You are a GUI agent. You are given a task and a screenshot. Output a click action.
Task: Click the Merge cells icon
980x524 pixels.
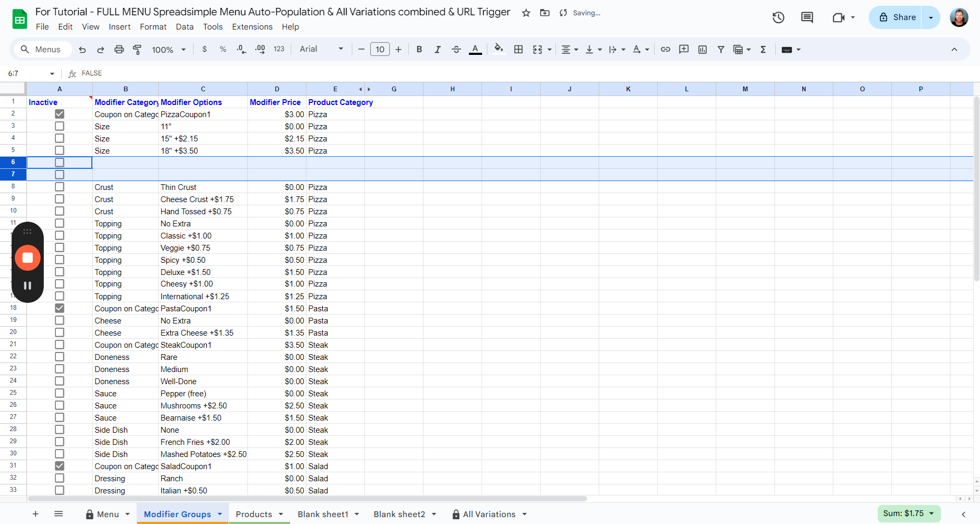point(537,50)
